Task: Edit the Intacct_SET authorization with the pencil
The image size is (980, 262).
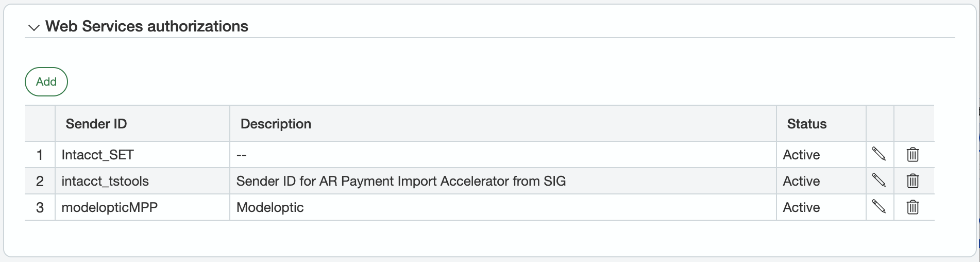Action: click(x=878, y=154)
